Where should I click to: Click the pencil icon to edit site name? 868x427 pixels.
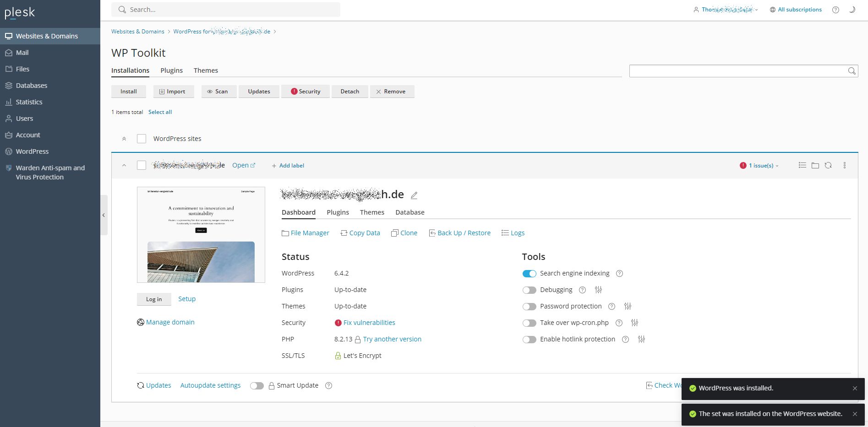(x=414, y=195)
